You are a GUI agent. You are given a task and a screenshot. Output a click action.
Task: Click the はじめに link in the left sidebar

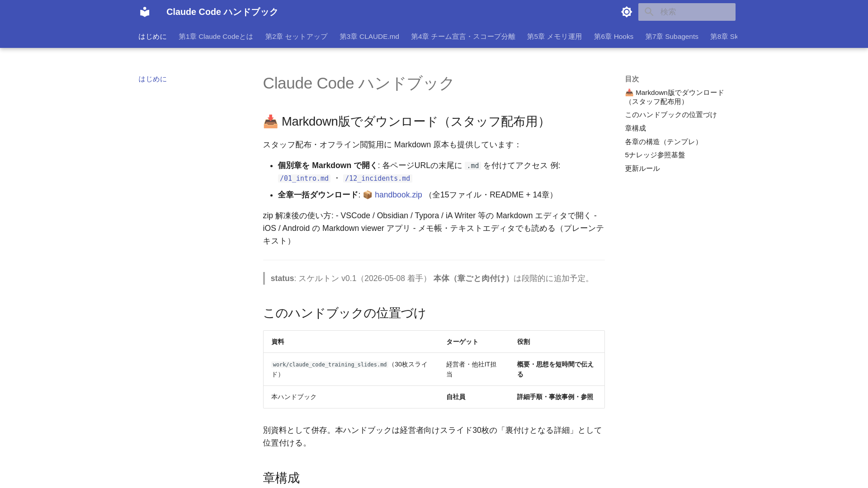click(152, 79)
